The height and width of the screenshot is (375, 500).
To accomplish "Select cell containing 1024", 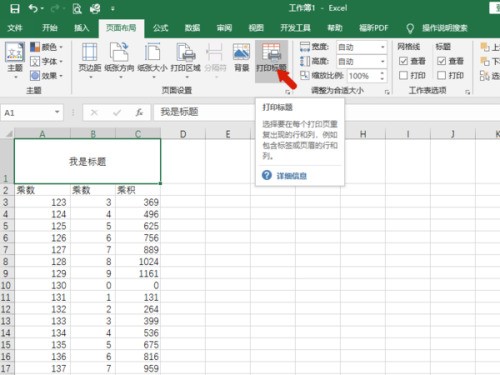I will (138, 262).
